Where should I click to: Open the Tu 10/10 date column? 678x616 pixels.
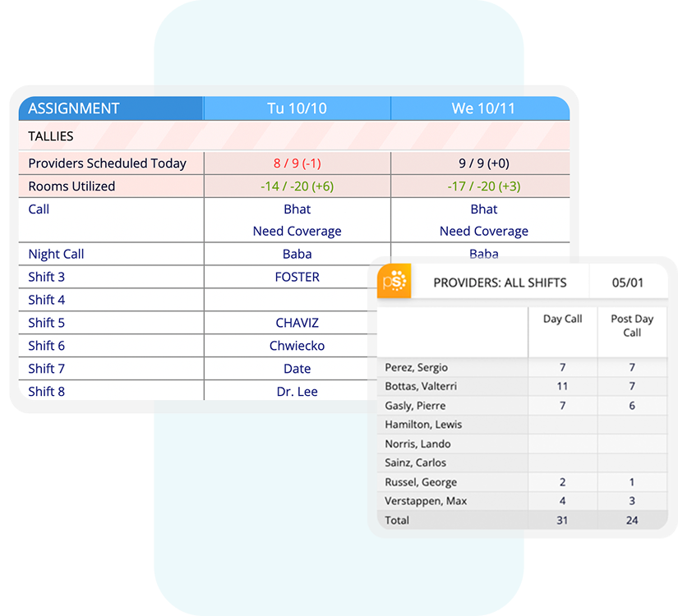pyautogui.click(x=297, y=108)
